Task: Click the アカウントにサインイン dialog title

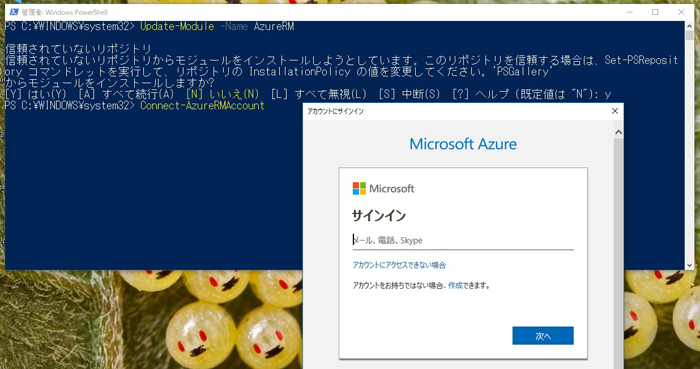Action: [x=335, y=111]
